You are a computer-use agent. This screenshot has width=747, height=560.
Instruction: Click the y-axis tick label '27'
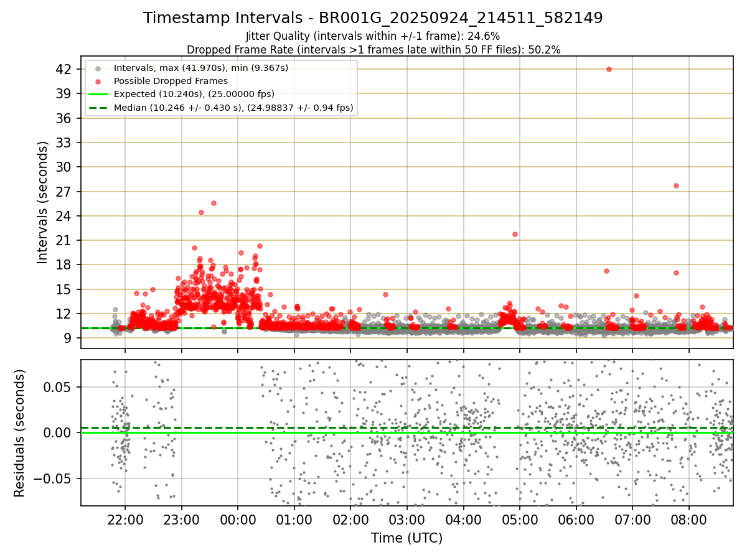[65, 192]
